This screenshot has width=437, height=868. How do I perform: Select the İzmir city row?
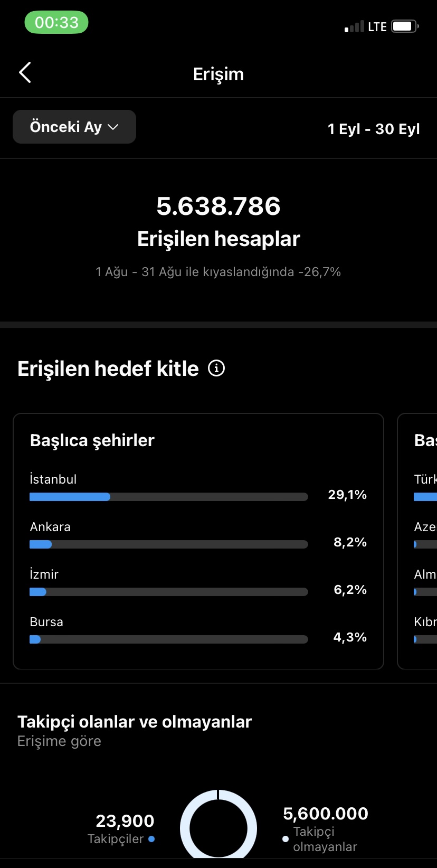198,582
